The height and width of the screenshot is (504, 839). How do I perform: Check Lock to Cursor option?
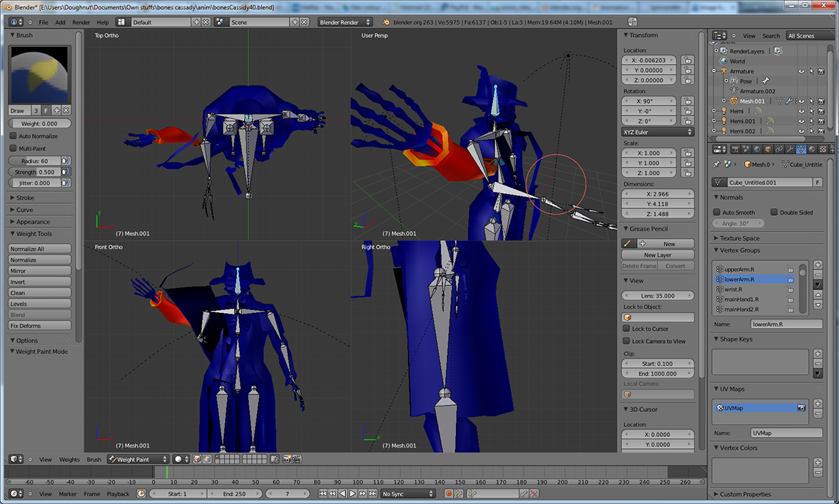[626, 329]
